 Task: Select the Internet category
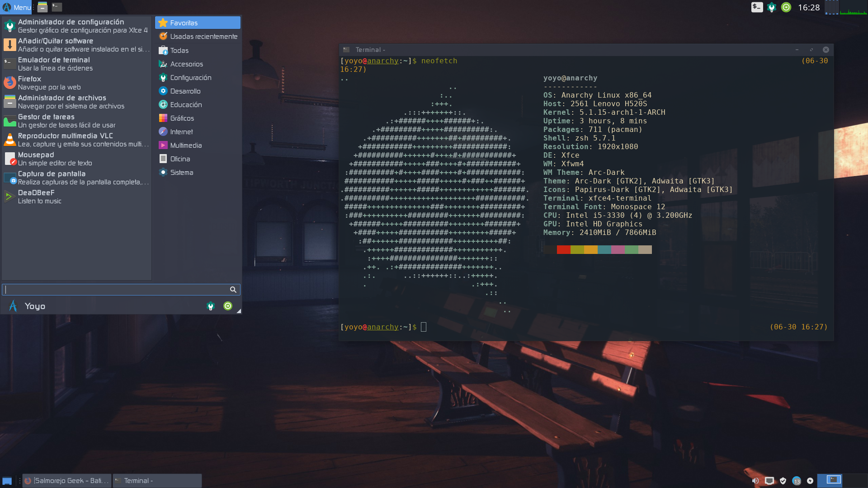181,132
